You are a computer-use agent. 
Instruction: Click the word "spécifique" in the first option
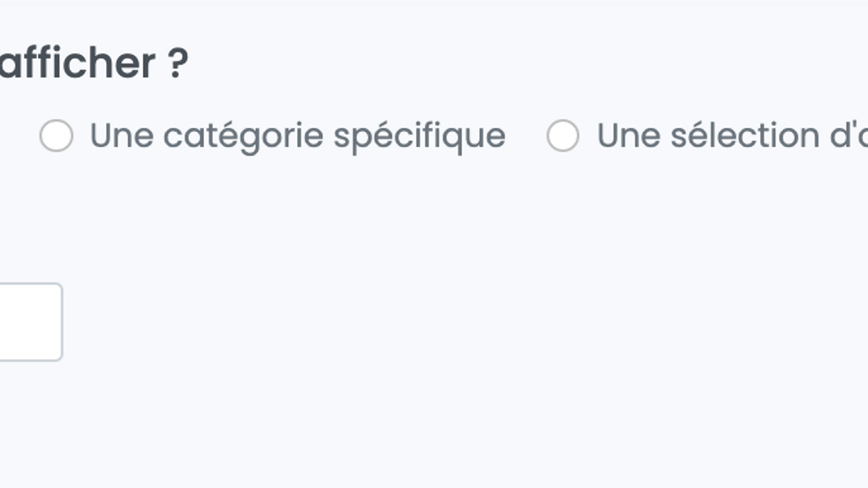[419, 136]
